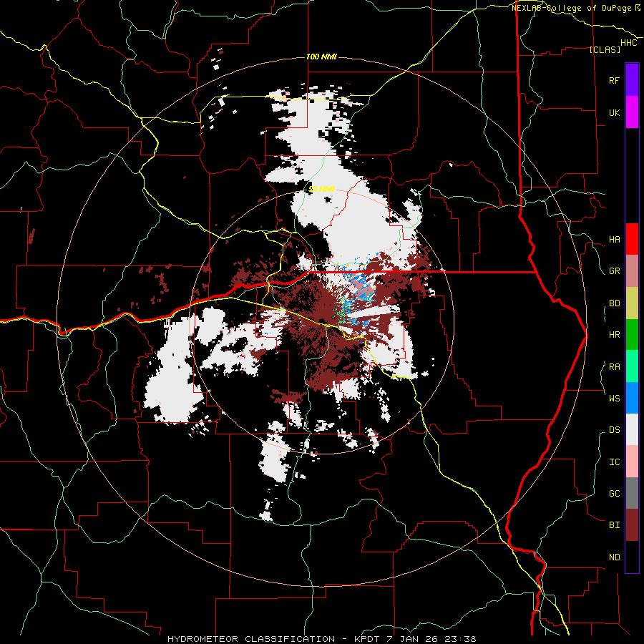Click the WS legend label
Screen dimensions: 644x644
(x=614, y=399)
